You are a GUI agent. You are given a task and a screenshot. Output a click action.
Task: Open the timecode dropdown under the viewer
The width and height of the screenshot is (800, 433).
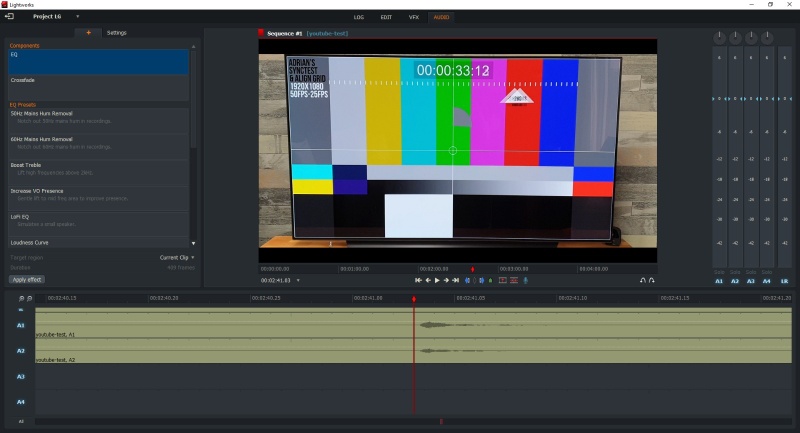[x=298, y=281]
